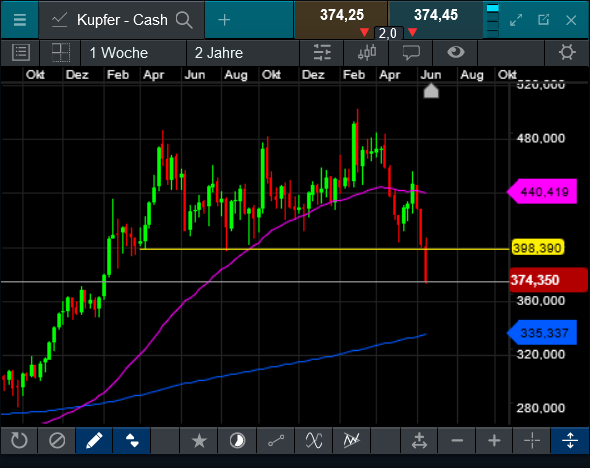Click the red current price label 374,350
The width and height of the screenshot is (590, 468).
coord(548,280)
